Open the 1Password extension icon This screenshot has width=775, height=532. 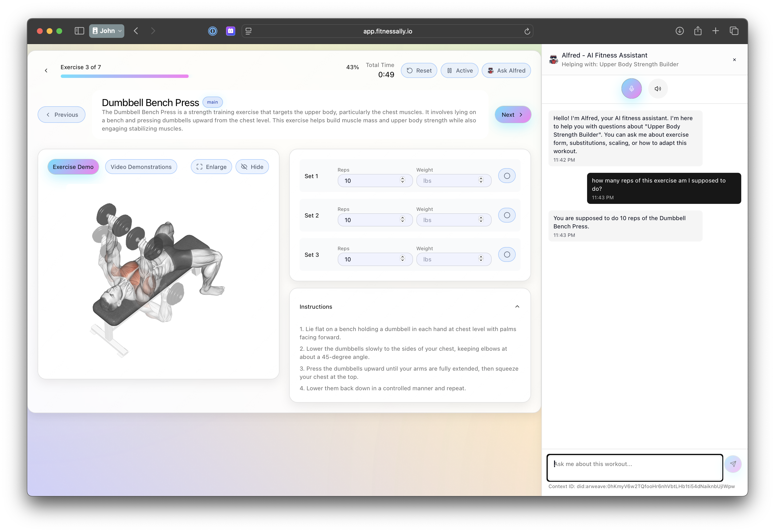(212, 31)
